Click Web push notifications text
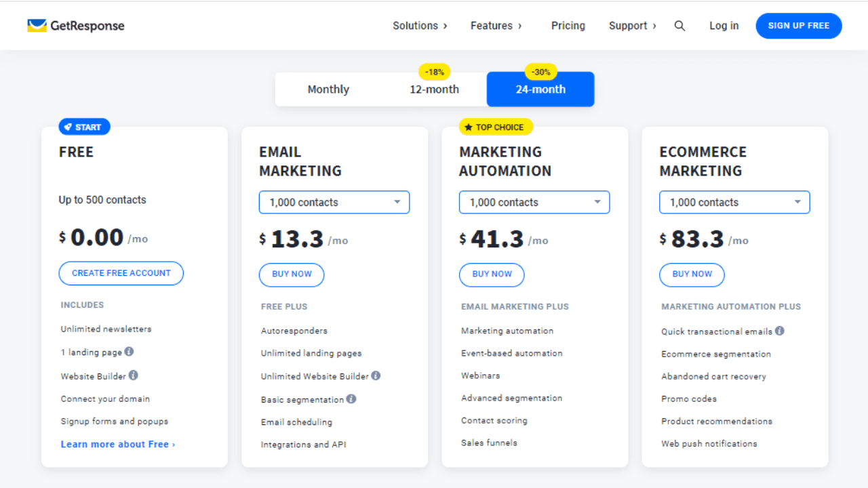 pos(709,443)
